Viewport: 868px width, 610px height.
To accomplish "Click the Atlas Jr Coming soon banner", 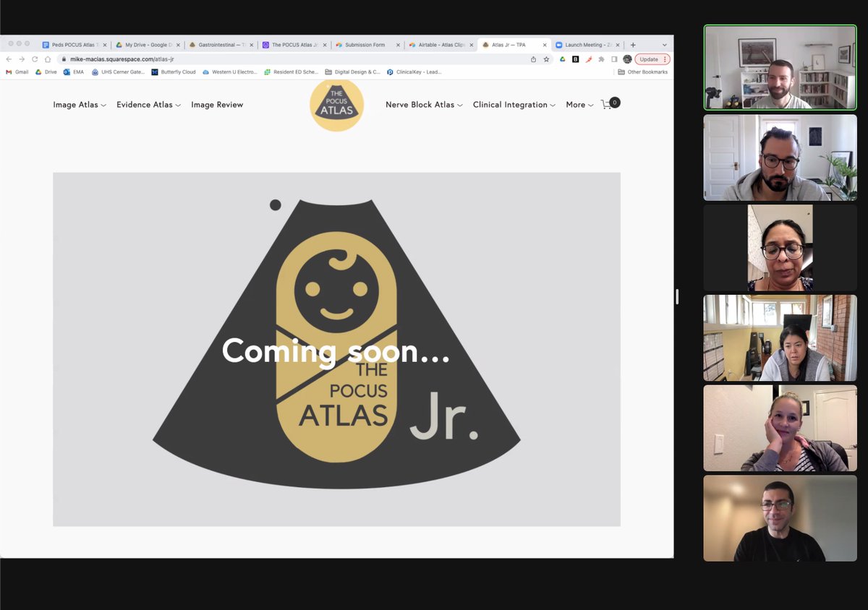I will point(336,349).
